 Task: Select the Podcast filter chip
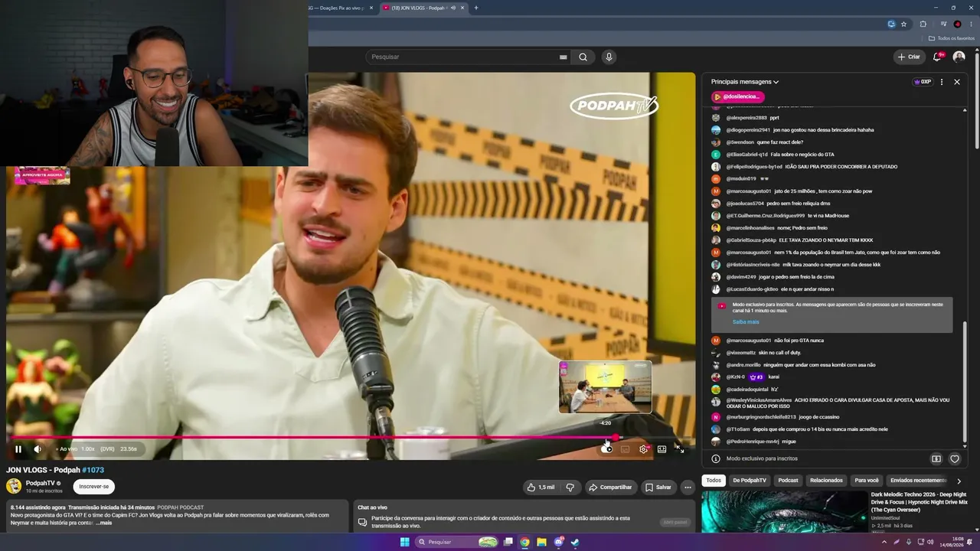coord(788,481)
